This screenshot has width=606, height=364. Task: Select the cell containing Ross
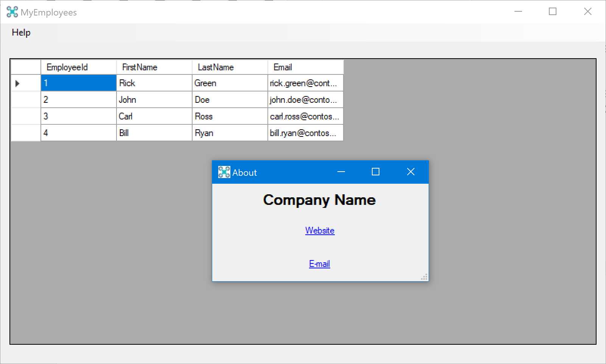click(x=229, y=116)
